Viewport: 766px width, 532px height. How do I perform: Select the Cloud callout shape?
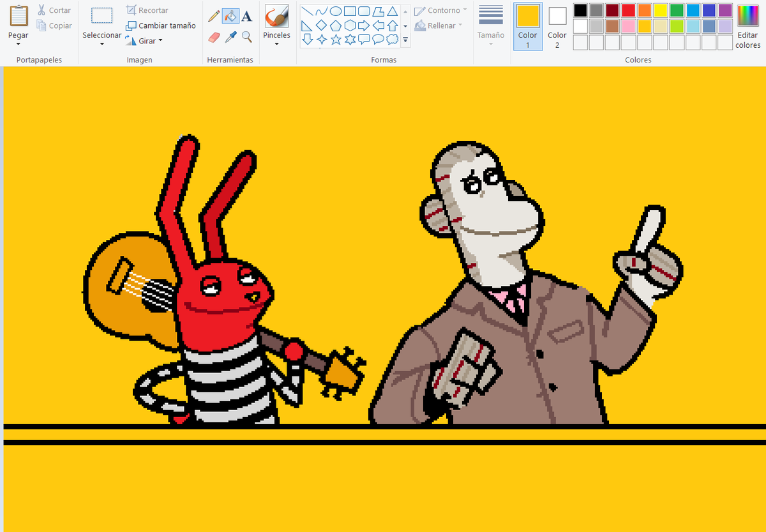coord(393,40)
